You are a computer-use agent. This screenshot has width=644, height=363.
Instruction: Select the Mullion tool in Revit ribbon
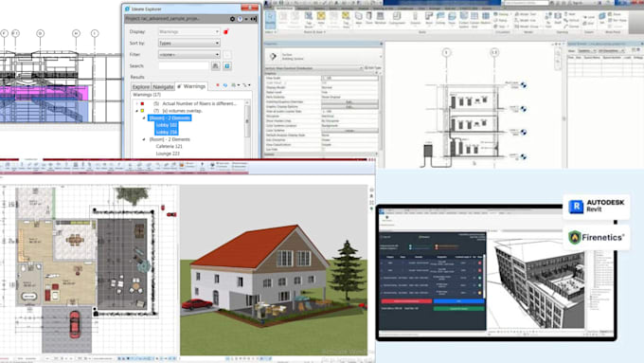(x=486, y=19)
